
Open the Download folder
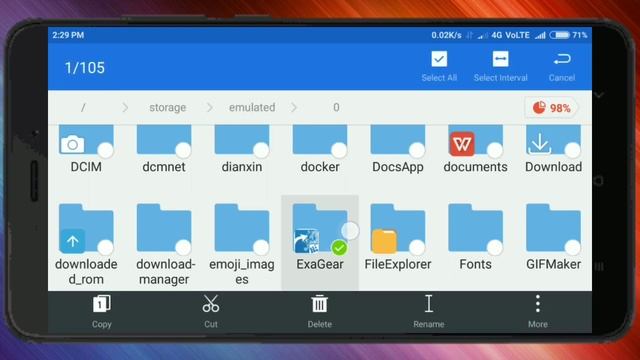553,140
